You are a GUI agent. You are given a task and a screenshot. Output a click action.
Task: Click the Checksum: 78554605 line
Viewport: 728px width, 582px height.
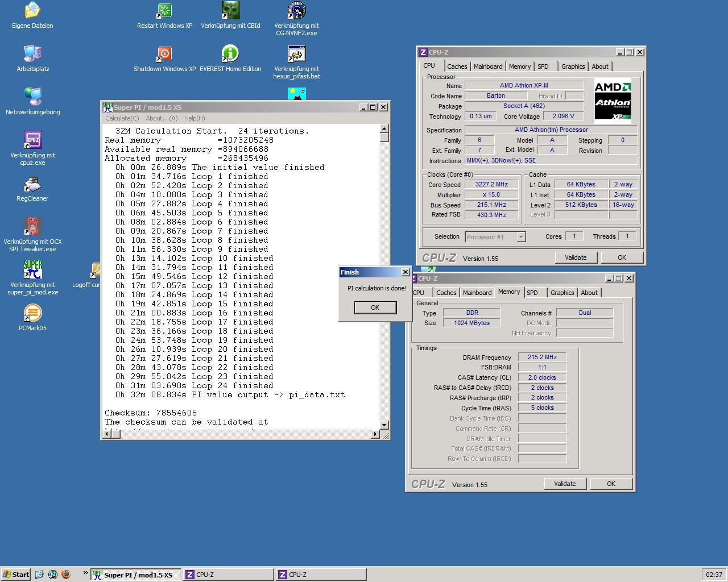tap(151, 413)
